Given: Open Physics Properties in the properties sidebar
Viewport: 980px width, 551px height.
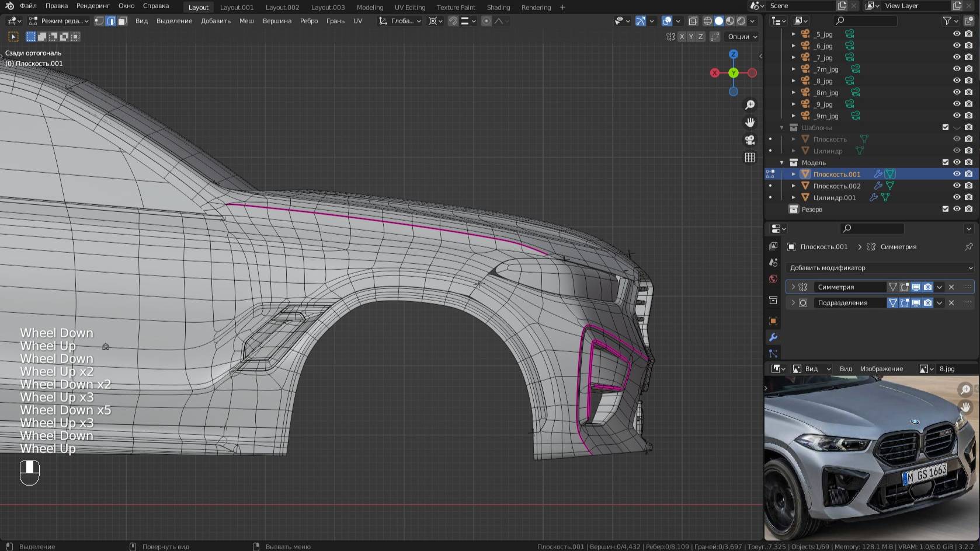Looking at the screenshot, I should (x=773, y=354).
